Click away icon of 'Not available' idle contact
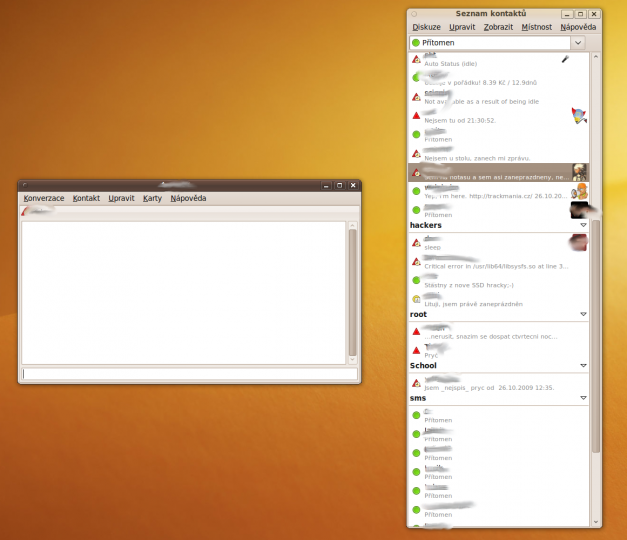627x540 pixels. point(416,97)
